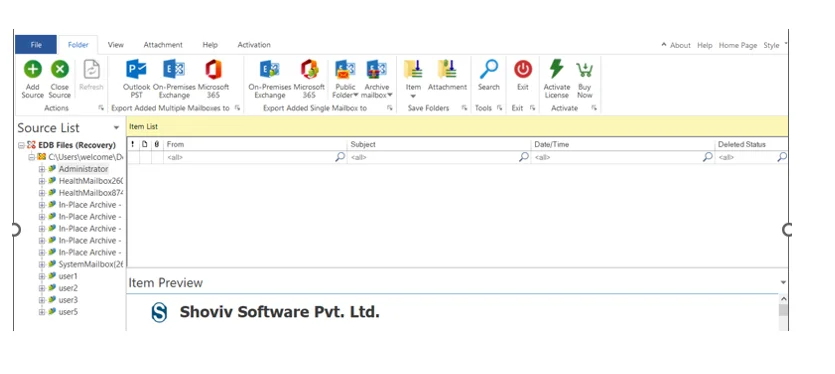The image size is (835, 374).
Task: Click the importance flag column header
Action: point(133,144)
